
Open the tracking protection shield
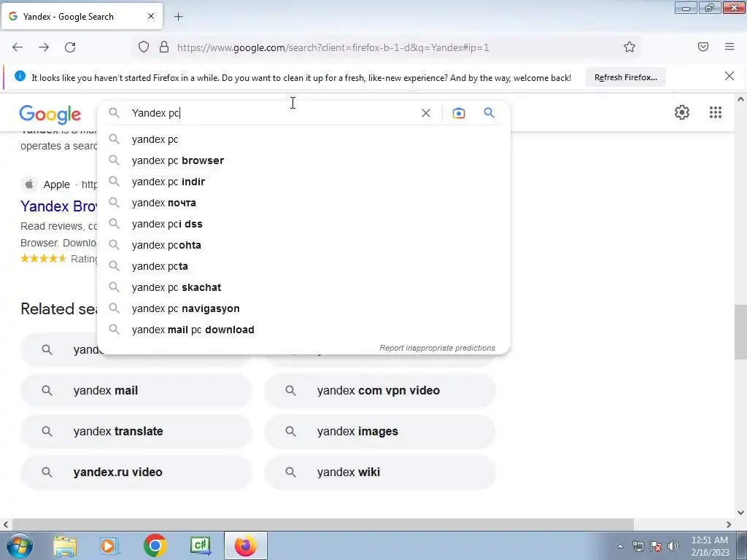(x=144, y=47)
